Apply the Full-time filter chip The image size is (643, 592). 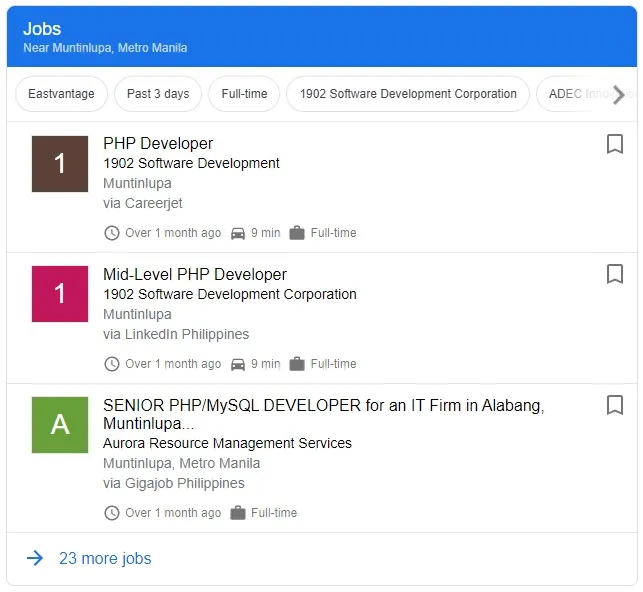[x=244, y=94]
